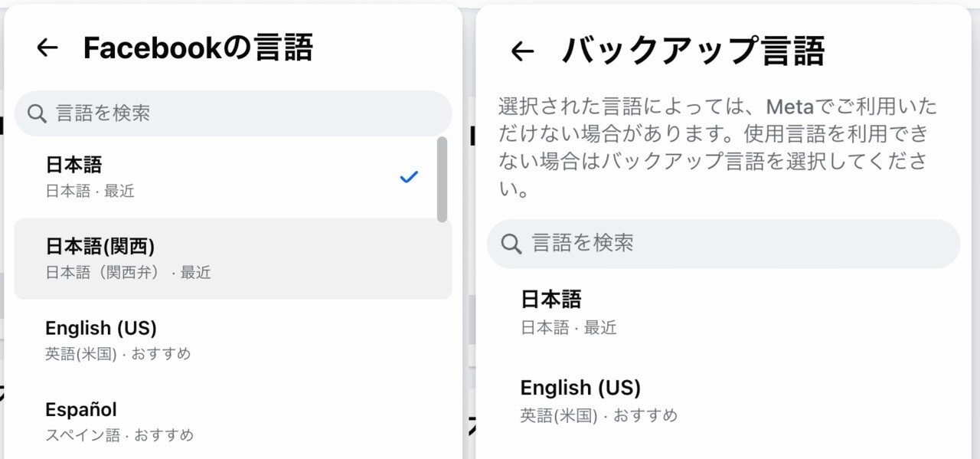Click the magnifier icon in バックアップ言語 search
Screen dimensions: 980x459
[x=511, y=244]
